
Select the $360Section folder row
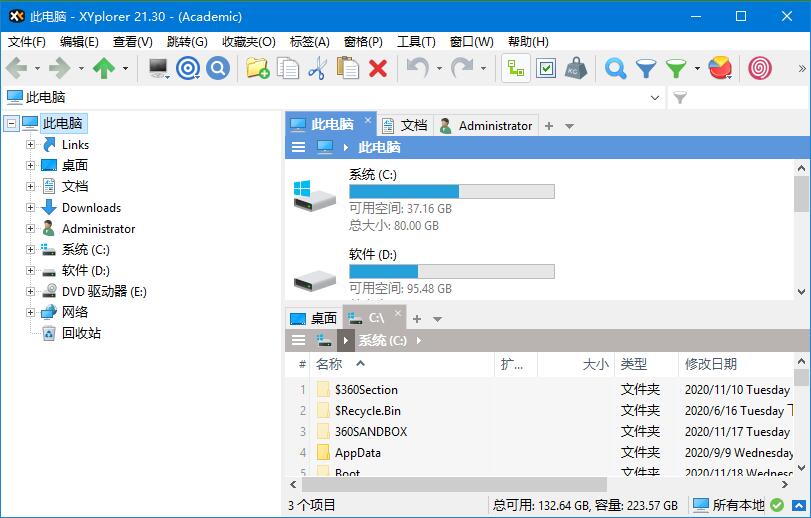(x=539, y=389)
